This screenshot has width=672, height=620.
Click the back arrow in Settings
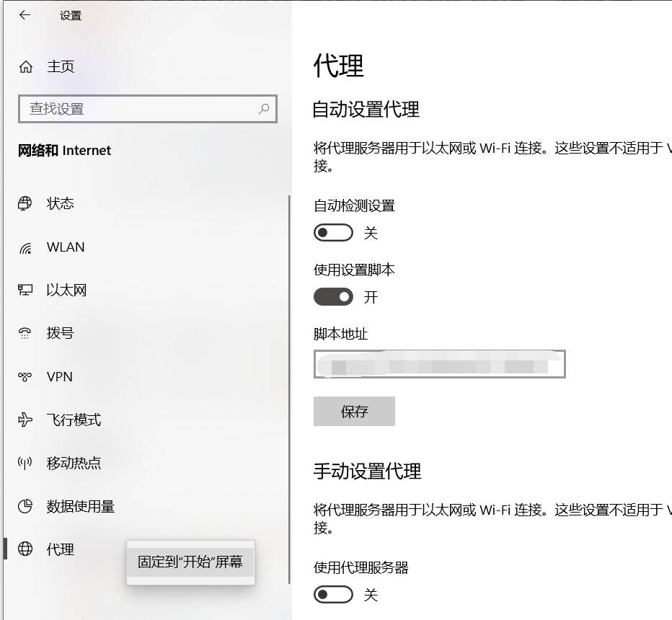tap(25, 15)
